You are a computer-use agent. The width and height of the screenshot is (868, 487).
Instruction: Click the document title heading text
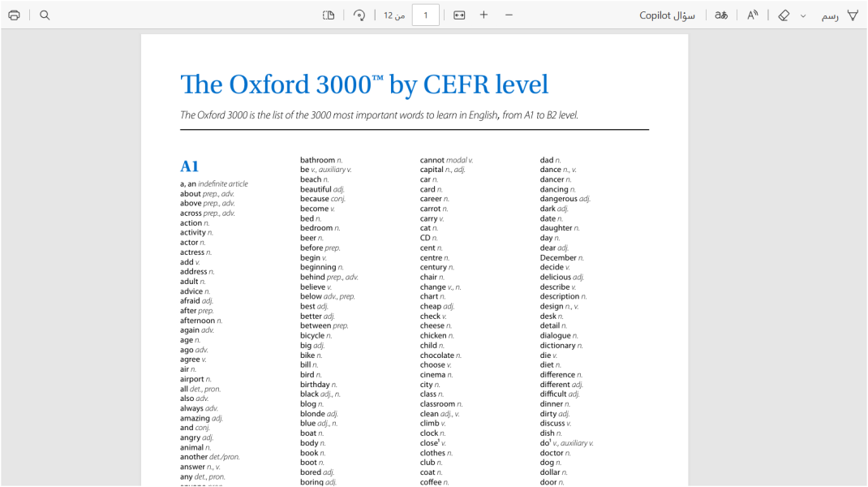364,84
